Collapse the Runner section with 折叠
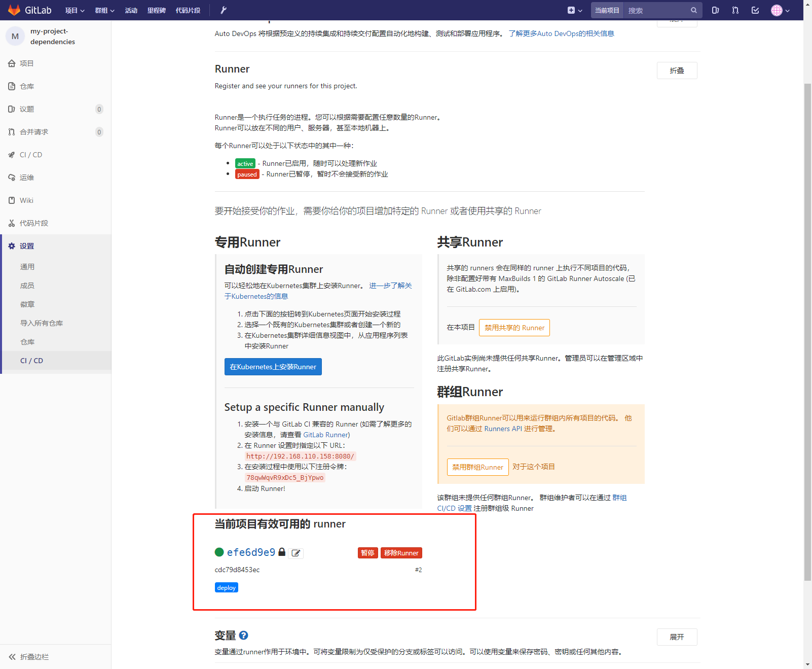 pos(677,71)
